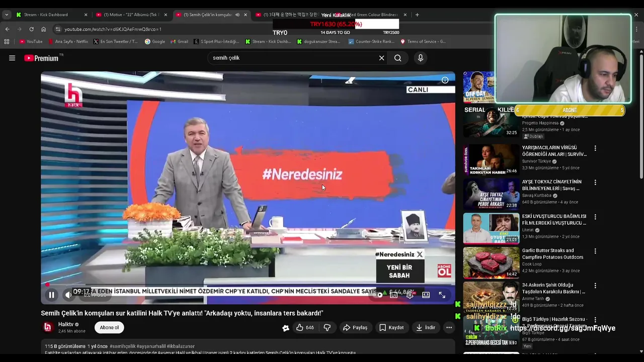Open 'Garlic Butter Steaks' video thumbnail

click(491, 262)
